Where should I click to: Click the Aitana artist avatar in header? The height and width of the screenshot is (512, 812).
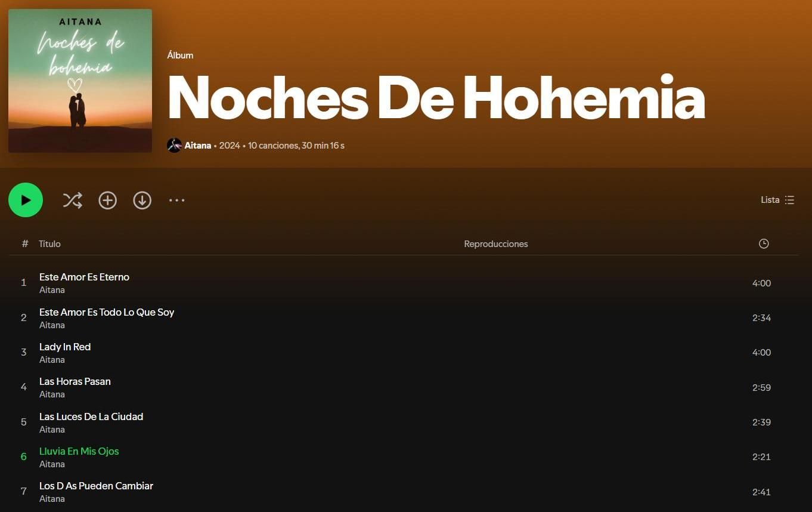(174, 145)
